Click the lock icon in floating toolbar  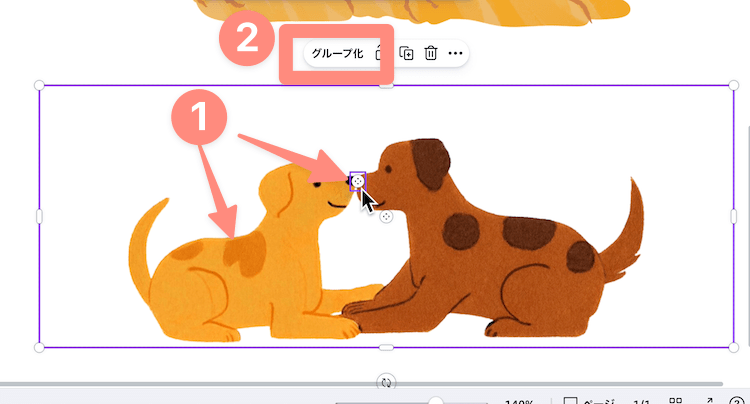(x=381, y=53)
